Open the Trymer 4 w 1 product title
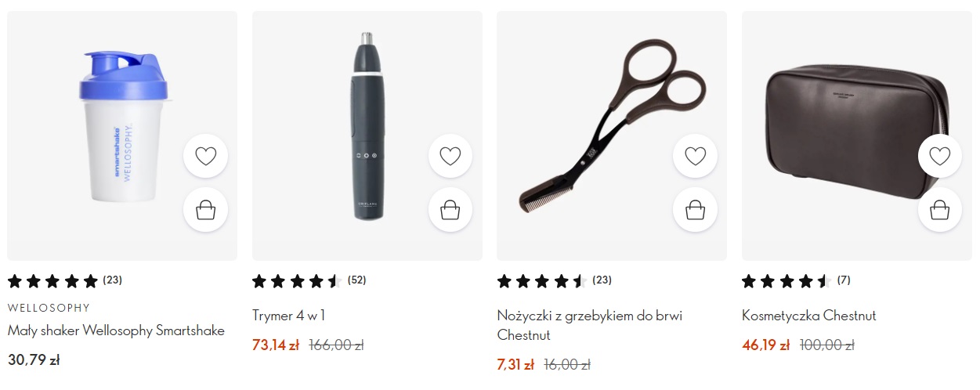Image resolution: width=980 pixels, height=390 pixels. [288, 316]
